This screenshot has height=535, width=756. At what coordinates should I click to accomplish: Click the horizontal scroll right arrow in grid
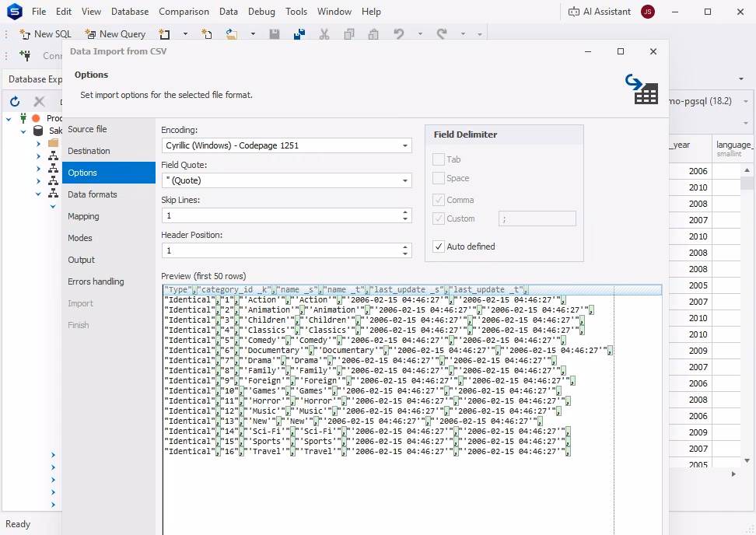tap(733, 474)
